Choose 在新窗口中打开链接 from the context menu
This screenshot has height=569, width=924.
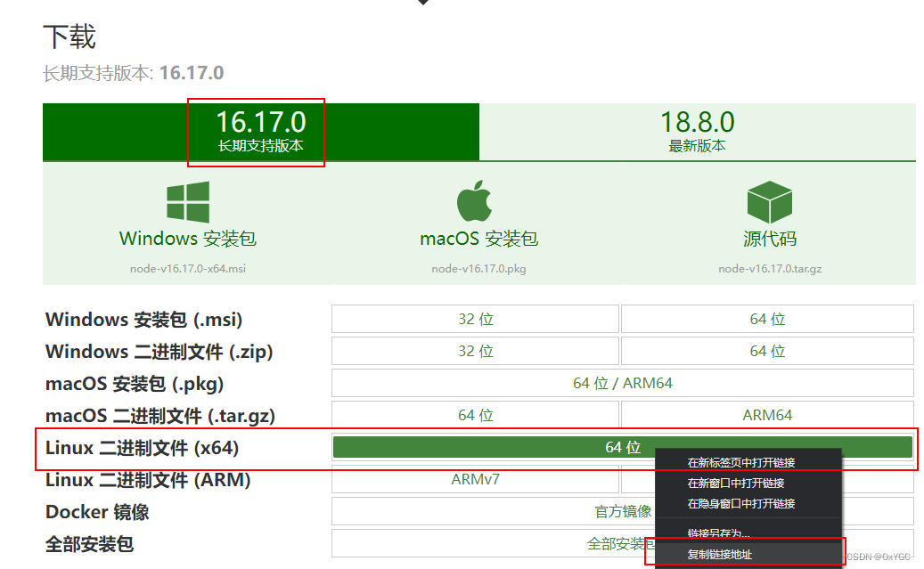[x=736, y=484]
